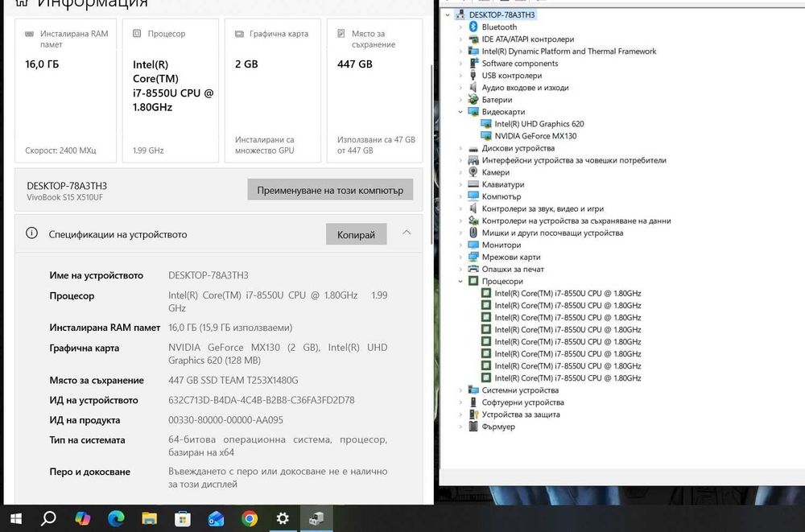
Task: Click 447 GB SSD TEAM T253X1480G value
Action: pyautogui.click(x=233, y=381)
